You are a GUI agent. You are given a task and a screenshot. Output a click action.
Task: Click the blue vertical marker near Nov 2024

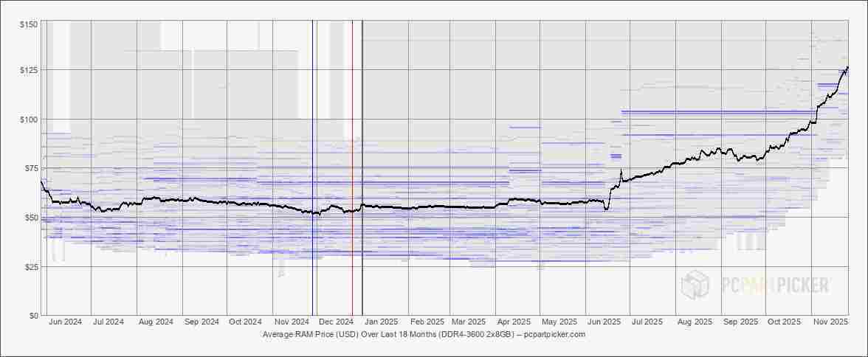click(312, 167)
